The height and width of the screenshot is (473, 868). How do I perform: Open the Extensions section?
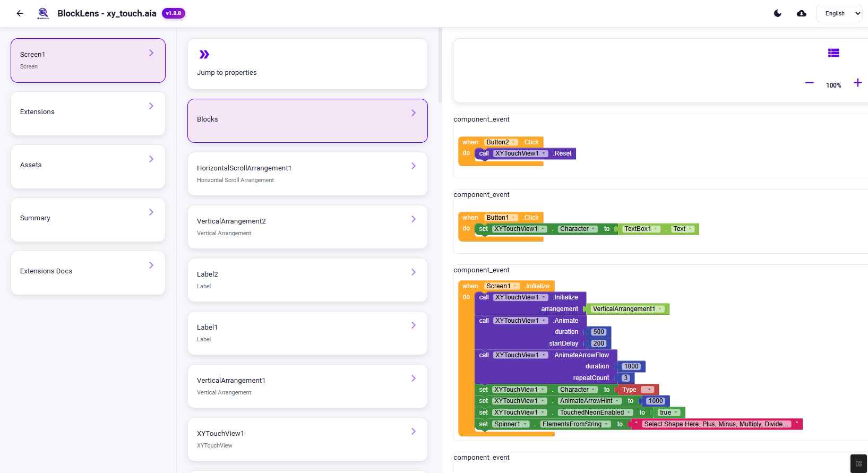tap(88, 113)
